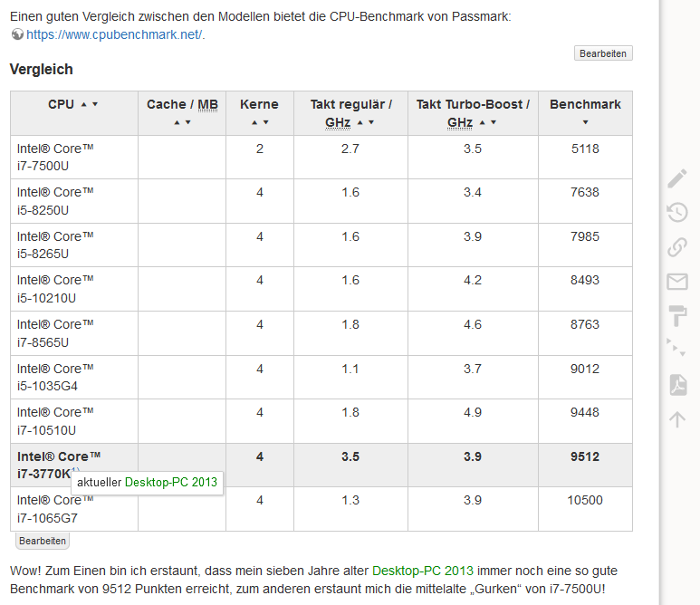Sort Kerne column descending arrow
This screenshot has height=605, width=700.
pyautogui.click(x=265, y=122)
